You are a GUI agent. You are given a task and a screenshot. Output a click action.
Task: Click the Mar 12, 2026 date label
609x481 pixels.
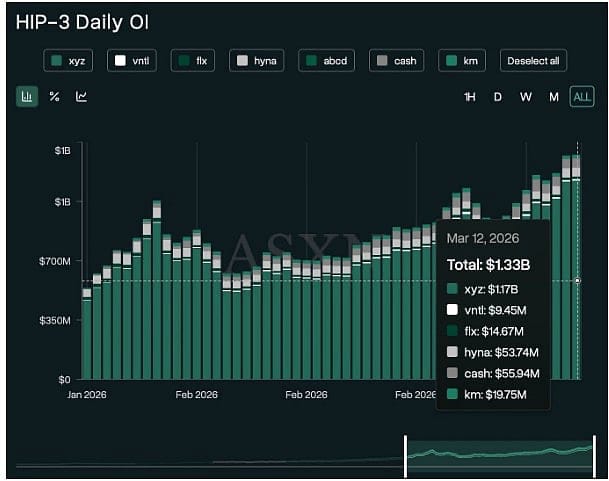click(x=483, y=238)
